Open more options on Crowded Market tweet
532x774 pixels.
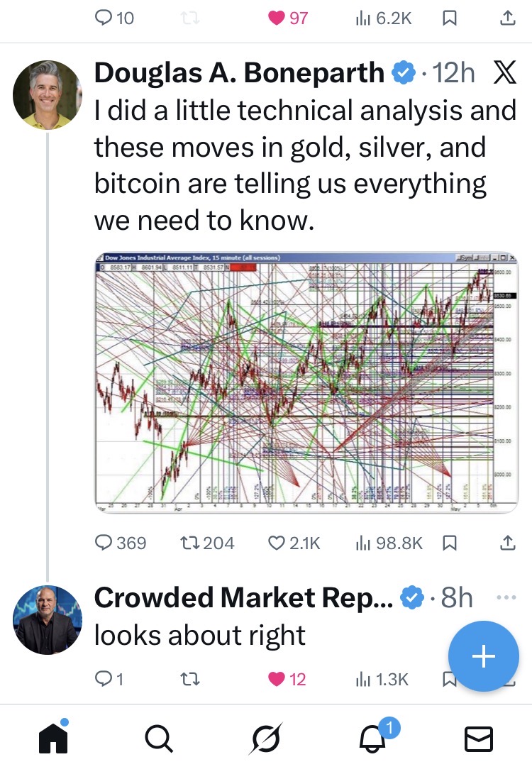(506, 597)
